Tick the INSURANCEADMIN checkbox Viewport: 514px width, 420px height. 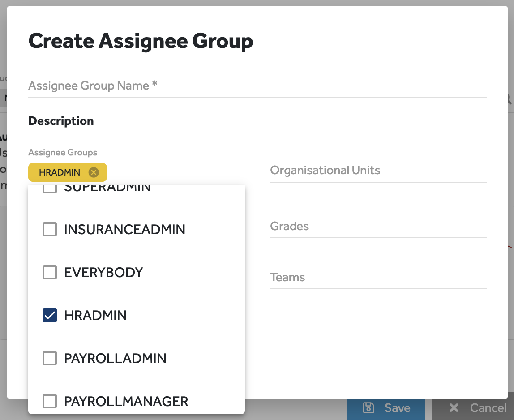coord(50,229)
